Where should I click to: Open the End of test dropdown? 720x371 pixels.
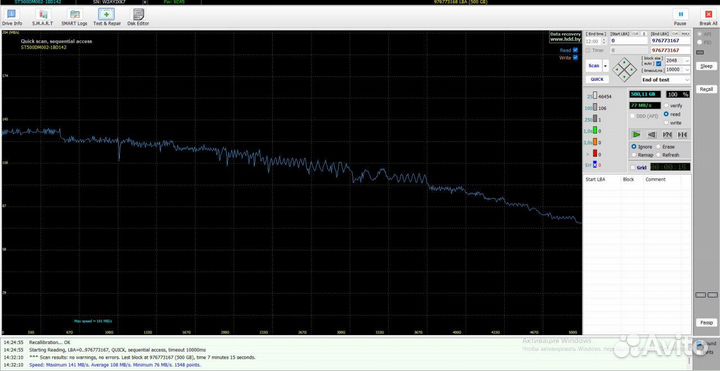click(665, 80)
